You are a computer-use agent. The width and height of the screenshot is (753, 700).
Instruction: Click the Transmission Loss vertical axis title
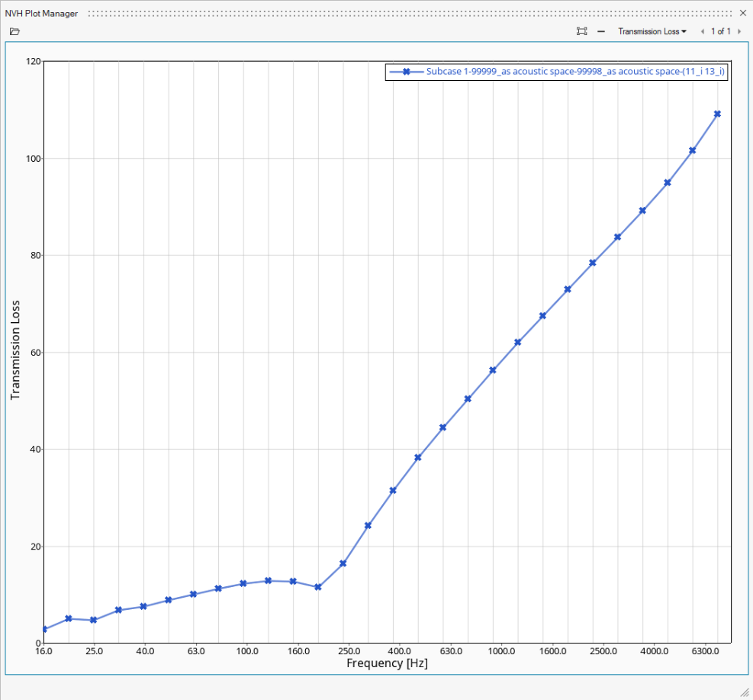coord(14,351)
